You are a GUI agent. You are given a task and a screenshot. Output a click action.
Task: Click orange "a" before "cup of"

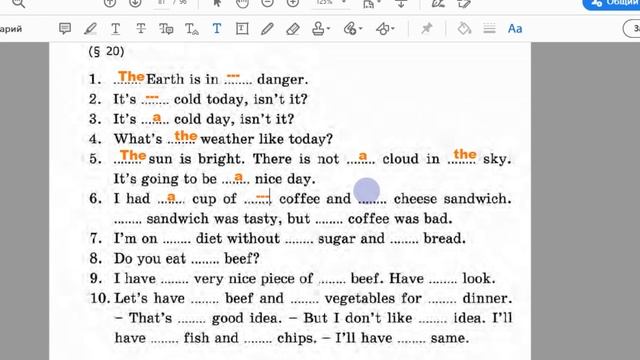point(171,197)
